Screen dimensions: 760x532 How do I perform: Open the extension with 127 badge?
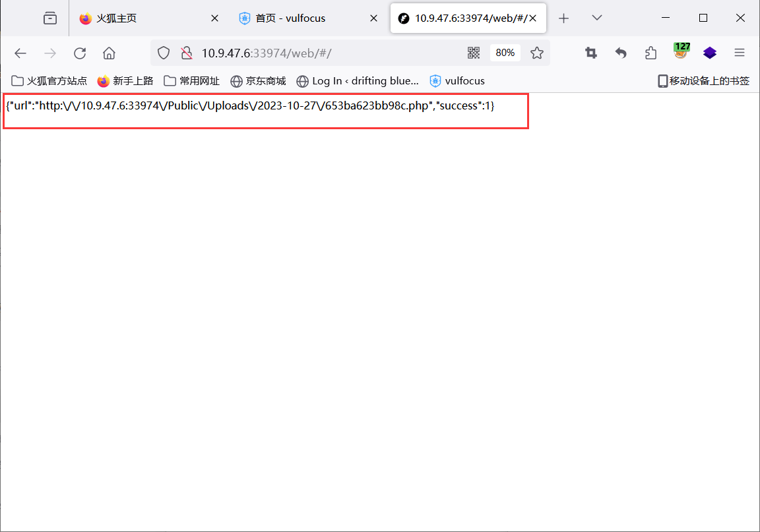[x=681, y=51]
